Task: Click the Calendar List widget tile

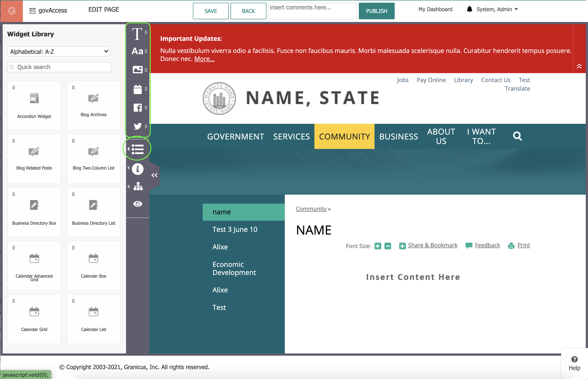Action: coord(94,319)
